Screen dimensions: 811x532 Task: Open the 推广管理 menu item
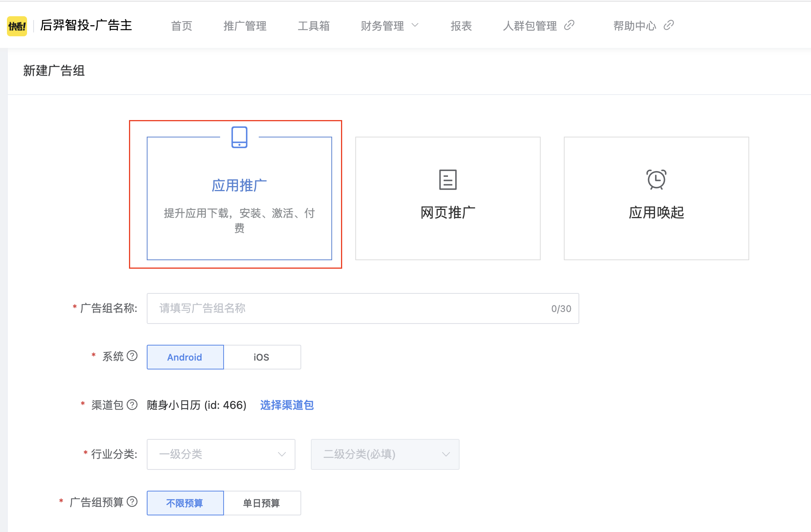[x=244, y=25]
